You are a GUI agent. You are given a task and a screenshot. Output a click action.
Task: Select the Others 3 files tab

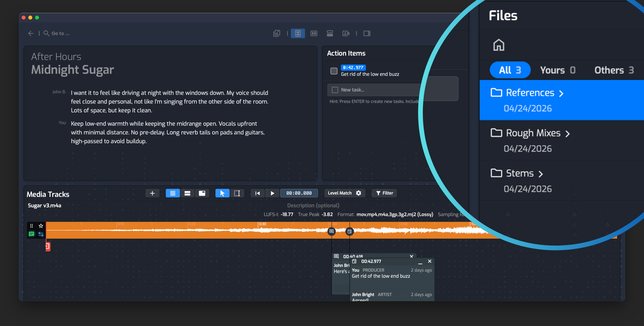coord(614,70)
